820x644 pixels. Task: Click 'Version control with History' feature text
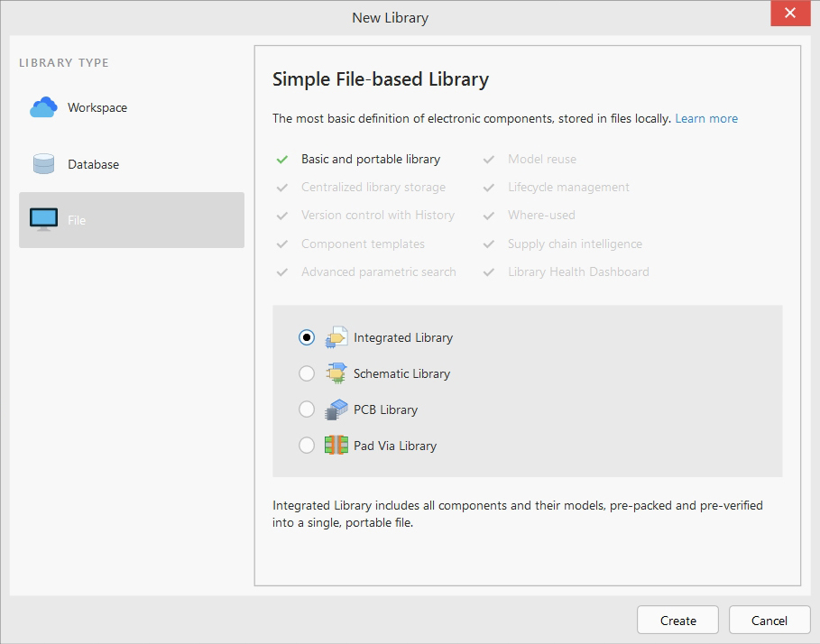pyautogui.click(x=378, y=216)
